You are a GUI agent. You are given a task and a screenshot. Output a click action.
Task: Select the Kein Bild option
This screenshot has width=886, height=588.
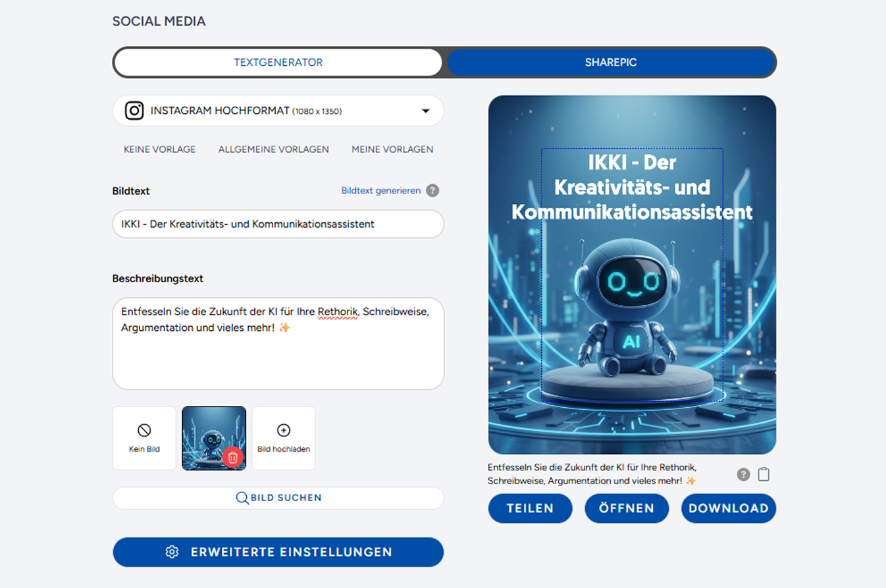click(x=144, y=438)
